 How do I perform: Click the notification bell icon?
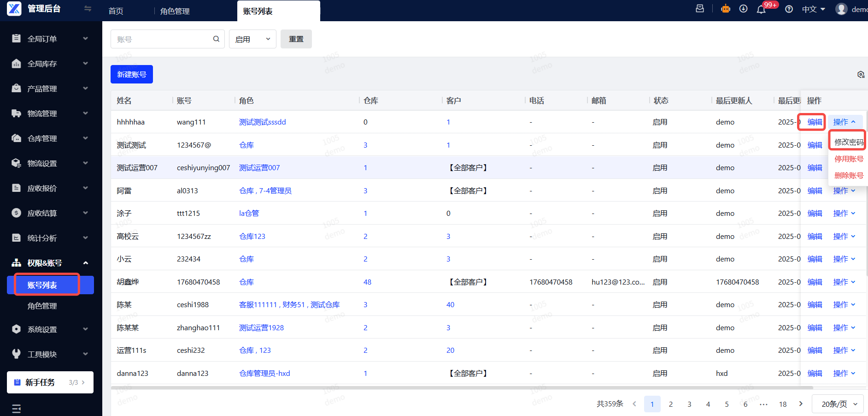click(761, 9)
